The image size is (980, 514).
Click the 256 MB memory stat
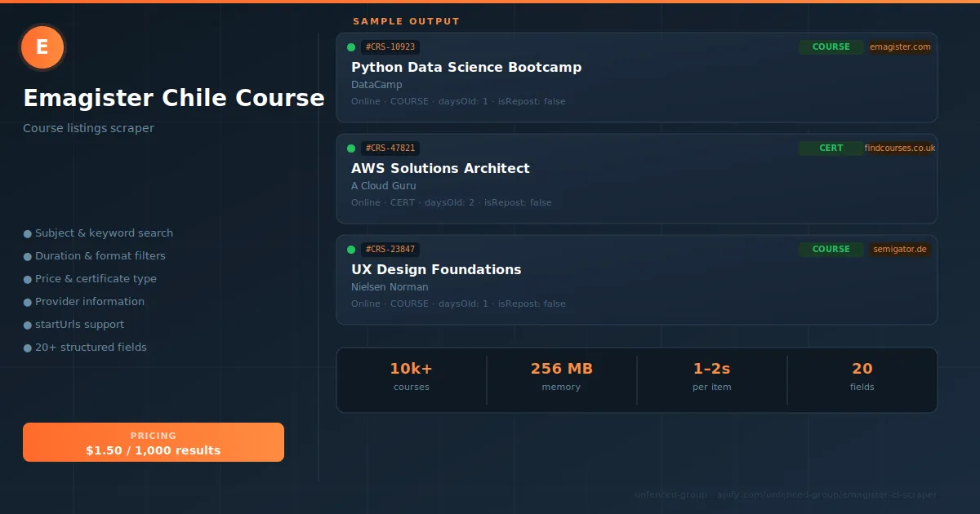[561, 376]
